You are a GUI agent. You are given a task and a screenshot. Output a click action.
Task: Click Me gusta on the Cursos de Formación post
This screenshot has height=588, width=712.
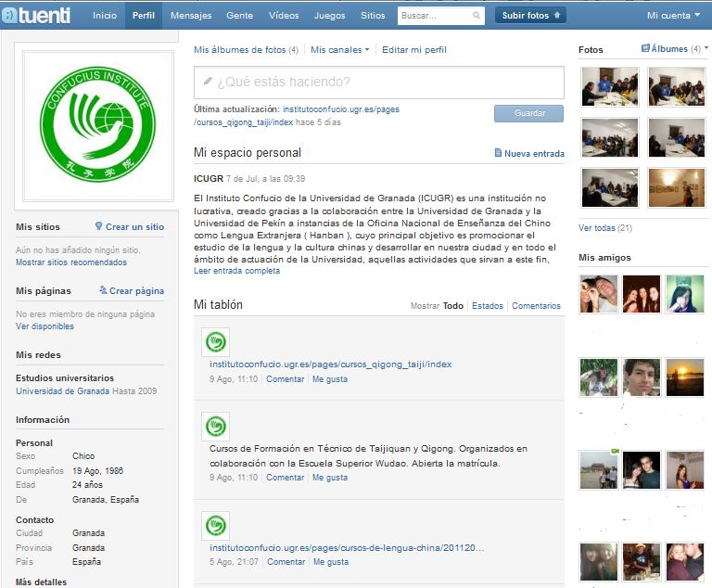pos(330,477)
